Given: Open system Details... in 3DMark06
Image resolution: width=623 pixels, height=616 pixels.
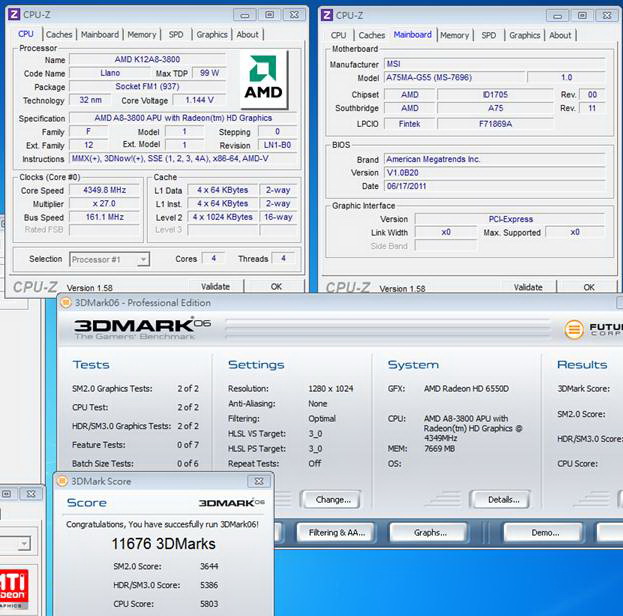Looking at the screenshot, I should point(501,500).
